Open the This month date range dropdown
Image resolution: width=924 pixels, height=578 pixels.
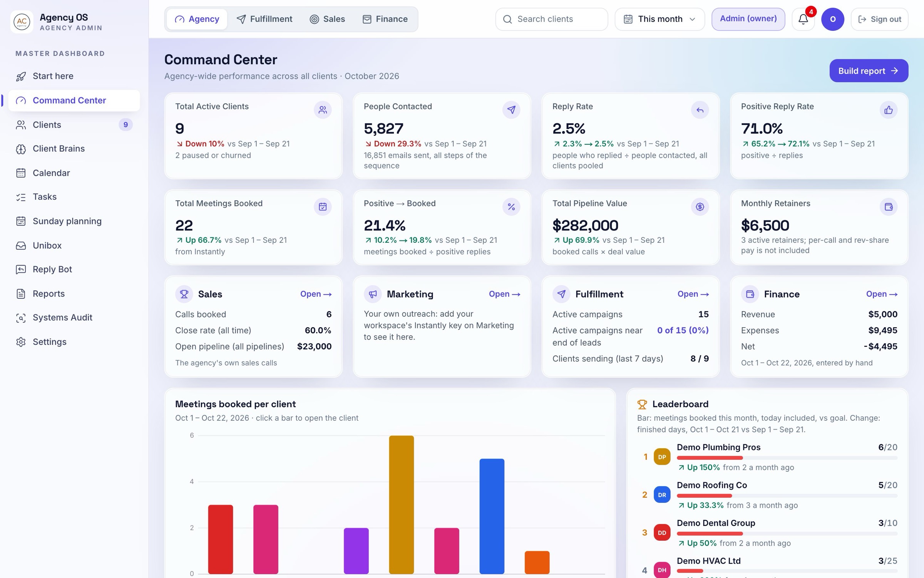click(660, 19)
